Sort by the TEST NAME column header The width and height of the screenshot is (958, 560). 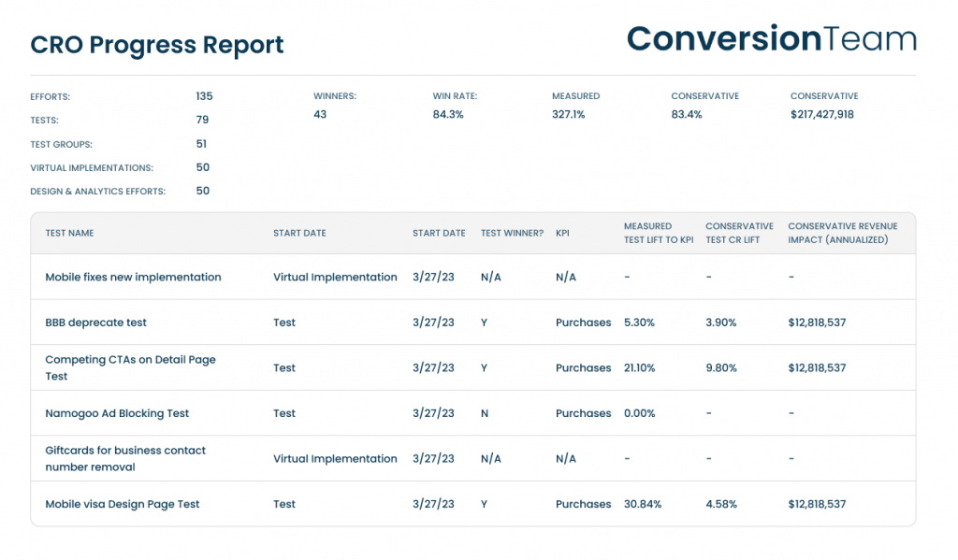click(70, 233)
